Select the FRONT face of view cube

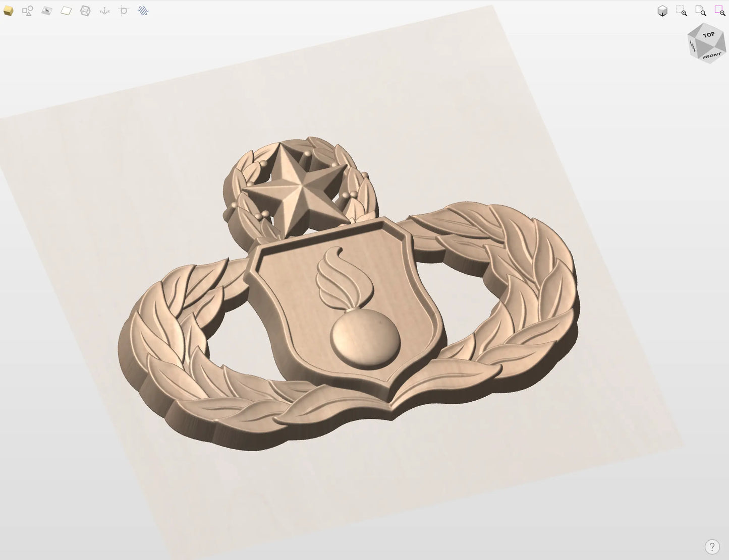click(x=712, y=55)
